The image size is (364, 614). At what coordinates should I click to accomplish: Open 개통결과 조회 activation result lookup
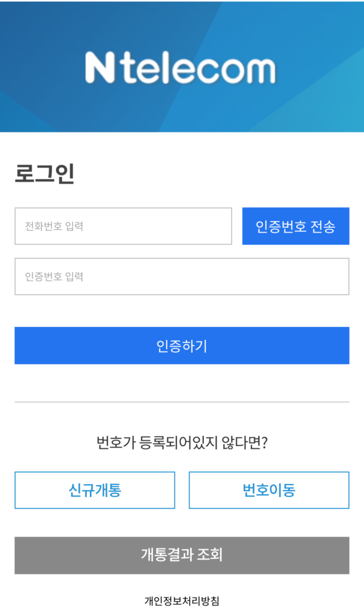point(182,555)
